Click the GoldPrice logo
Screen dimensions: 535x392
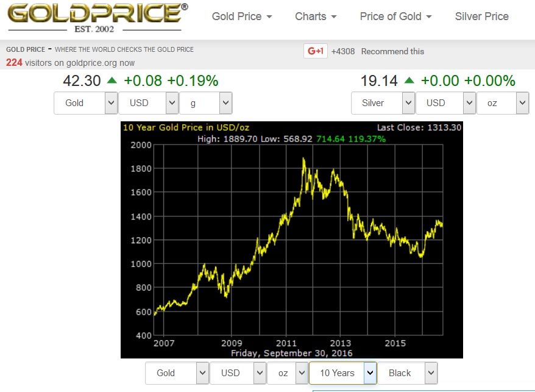(96, 17)
